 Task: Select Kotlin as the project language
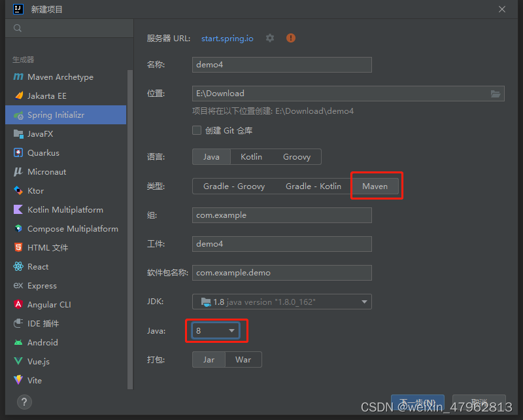pyautogui.click(x=251, y=157)
